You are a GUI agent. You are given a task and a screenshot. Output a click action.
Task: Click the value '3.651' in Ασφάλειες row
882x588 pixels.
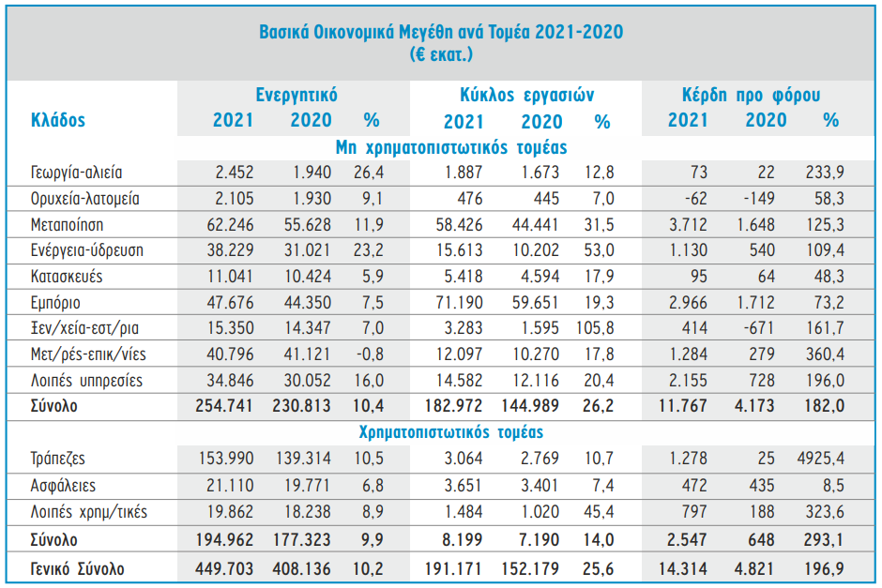click(x=464, y=485)
